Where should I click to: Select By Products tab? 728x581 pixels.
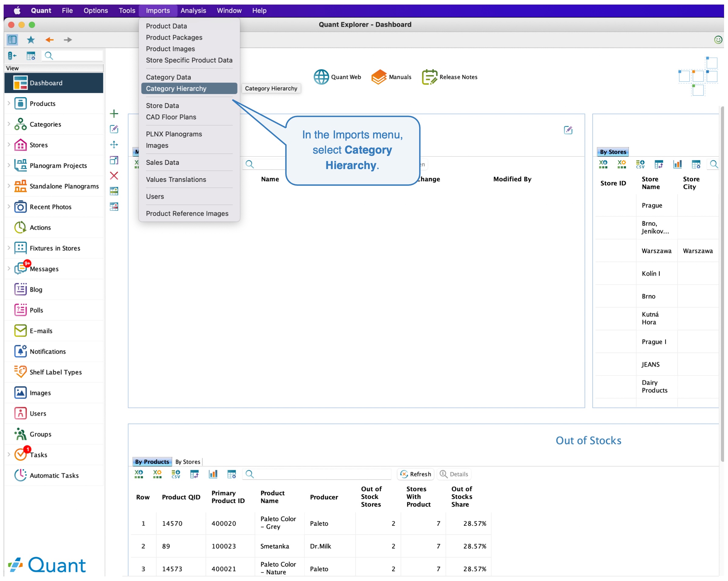tap(152, 462)
